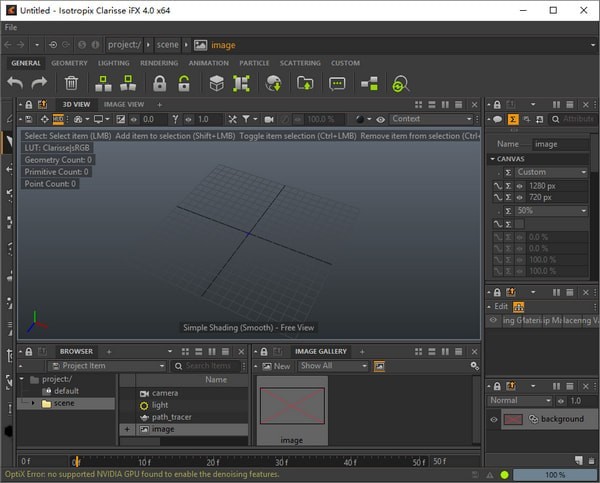Click the magnifier refresh icon in toolbar
This screenshot has height=483, width=600.
tap(401, 84)
